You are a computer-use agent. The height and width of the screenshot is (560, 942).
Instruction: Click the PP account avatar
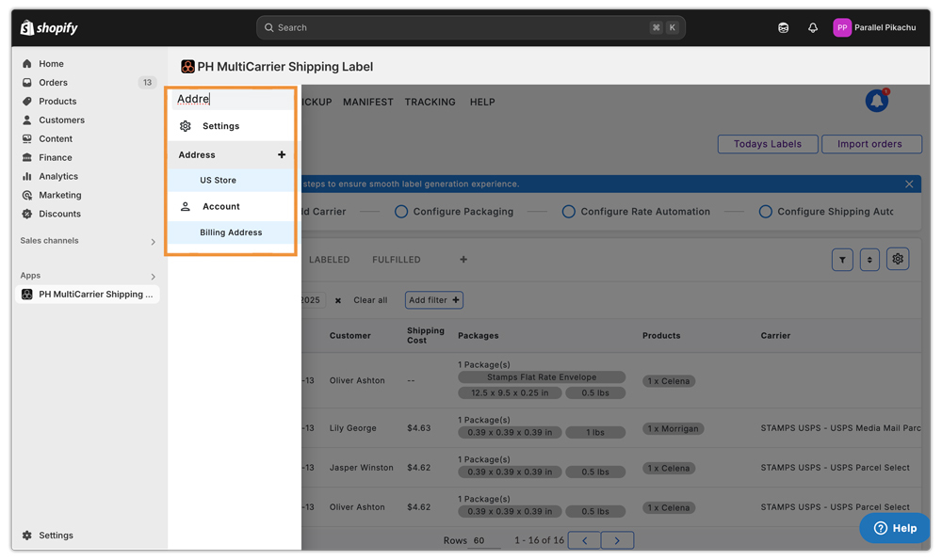tap(841, 27)
